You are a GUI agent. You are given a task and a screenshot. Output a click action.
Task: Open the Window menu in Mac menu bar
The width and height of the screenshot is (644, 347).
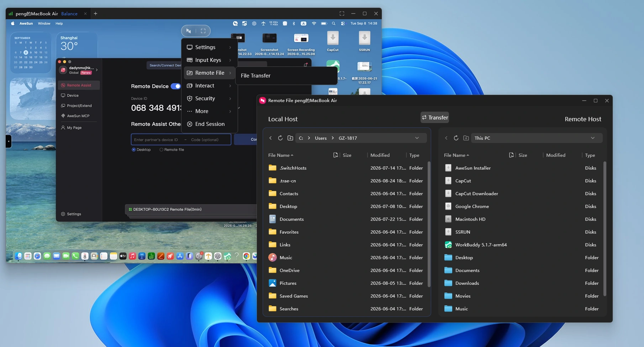44,23
